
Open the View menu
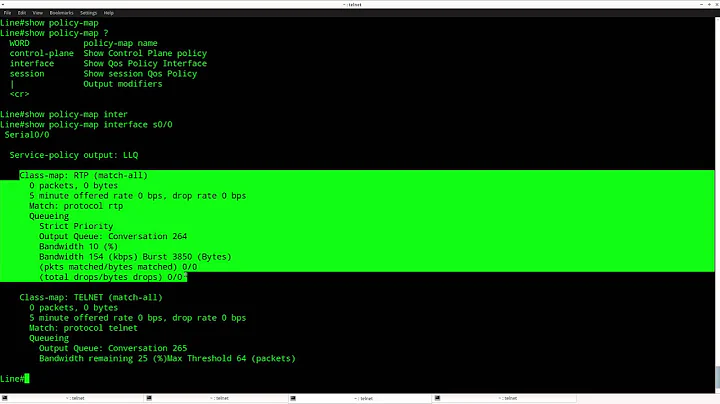38,13
